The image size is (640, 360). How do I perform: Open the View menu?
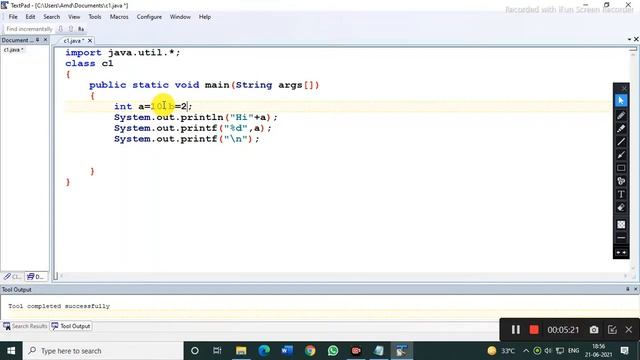[74, 17]
